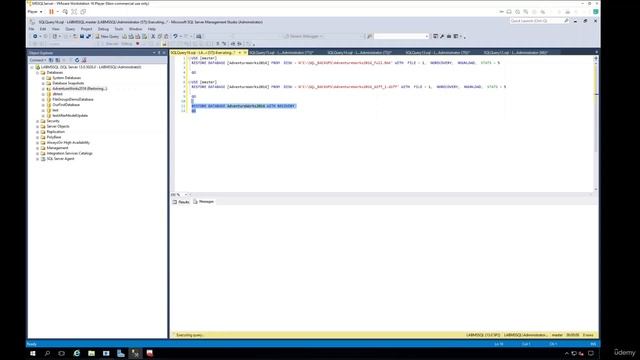This screenshot has height=360, width=640.
Task: Open the Edit menu
Action: coord(43,29)
